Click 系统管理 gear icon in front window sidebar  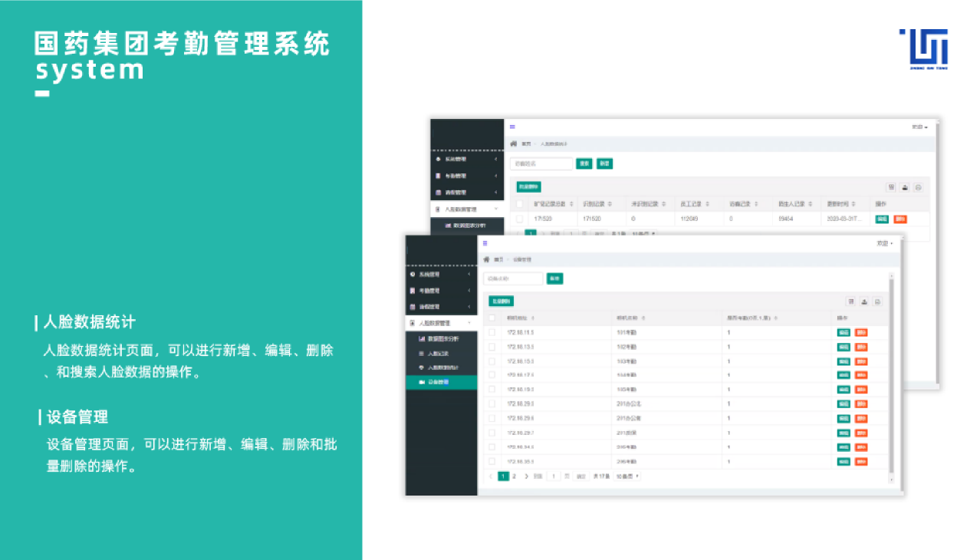pyautogui.click(x=413, y=274)
